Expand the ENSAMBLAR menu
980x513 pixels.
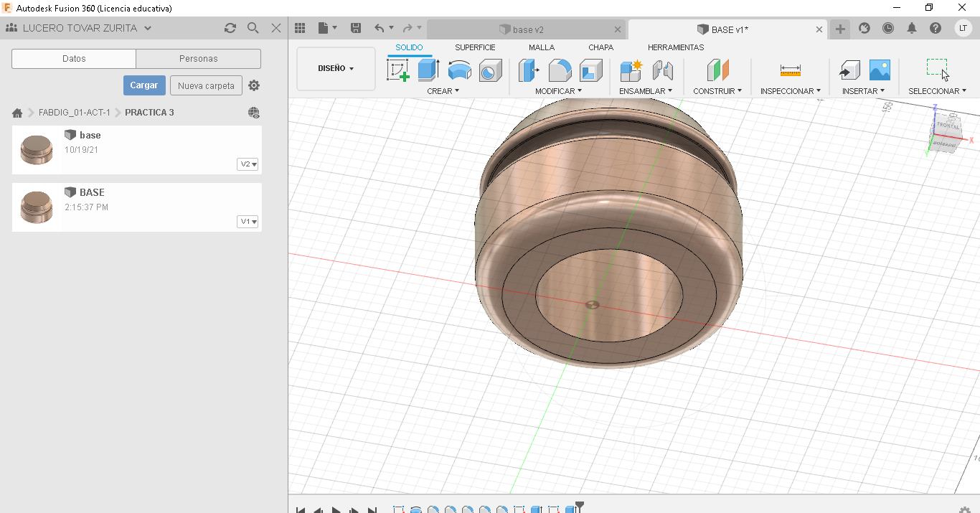646,91
